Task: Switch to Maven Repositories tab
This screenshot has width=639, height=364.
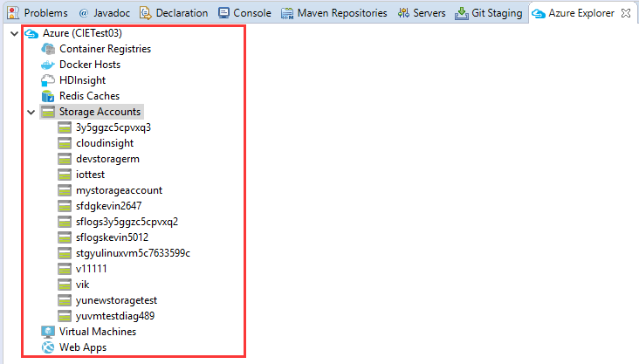Action: click(333, 13)
